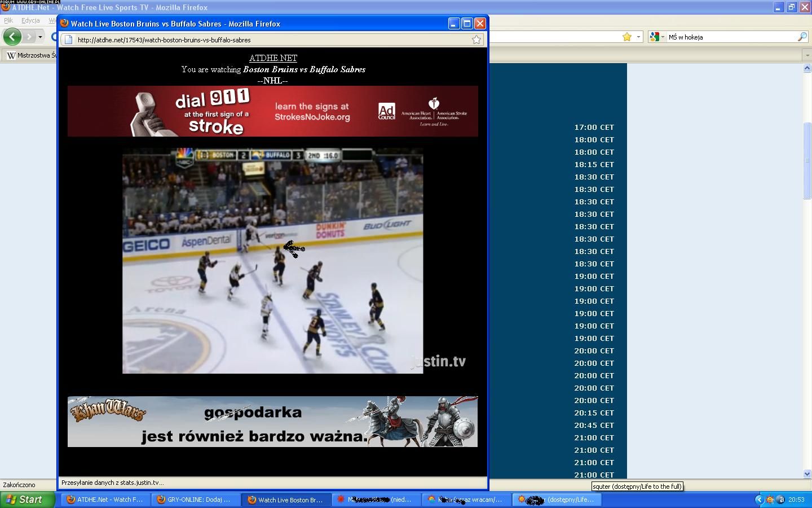Select the Mistrzostwa Wikipedia tab
Image resolution: width=812 pixels, height=508 pixels.
(30, 55)
